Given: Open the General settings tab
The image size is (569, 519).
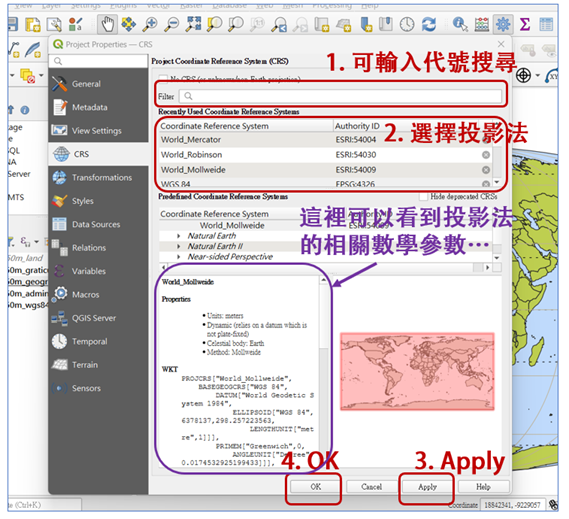Looking at the screenshot, I should (x=98, y=84).
